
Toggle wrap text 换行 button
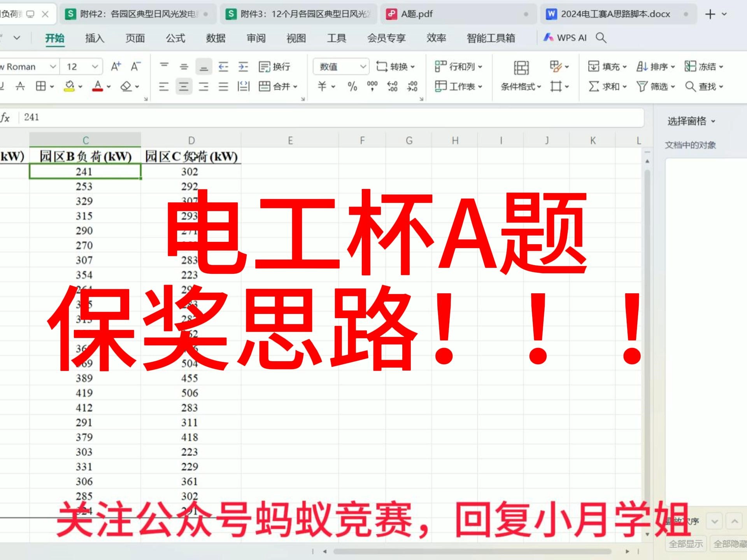pos(274,66)
